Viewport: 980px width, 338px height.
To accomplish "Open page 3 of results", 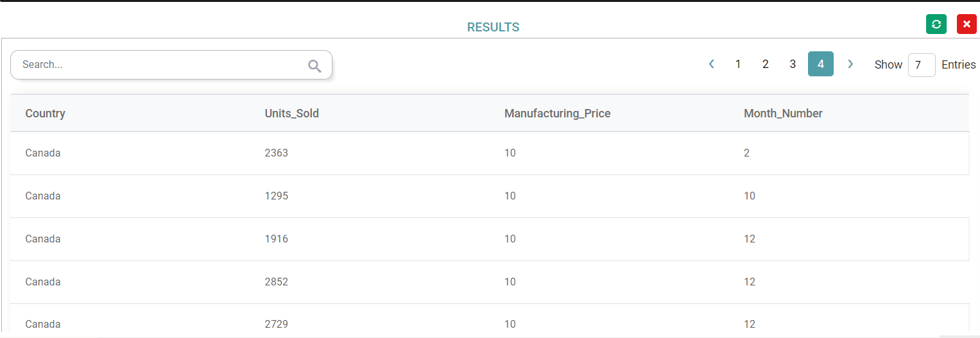I will click(793, 64).
